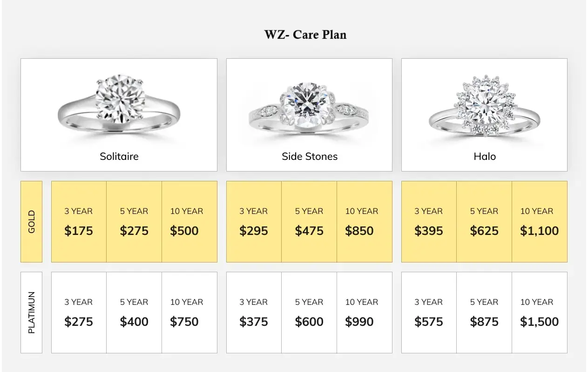
Task: Select Platinum Halo 10 year $1,500 option
Action: coord(540,312)
